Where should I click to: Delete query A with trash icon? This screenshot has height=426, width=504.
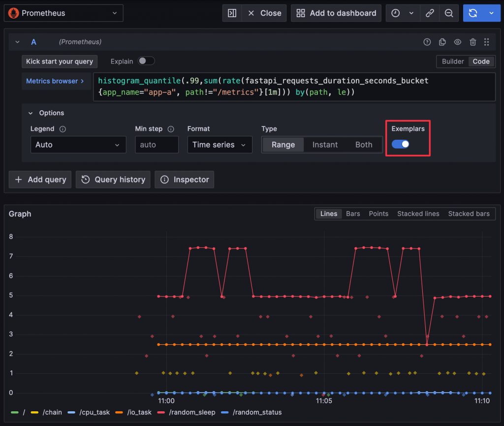point(472,42)
